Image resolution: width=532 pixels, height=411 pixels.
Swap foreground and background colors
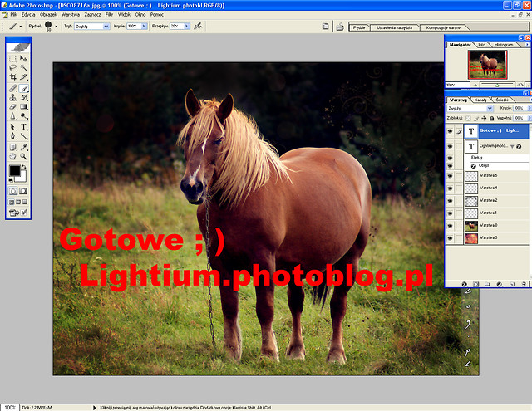coord(24,167)
